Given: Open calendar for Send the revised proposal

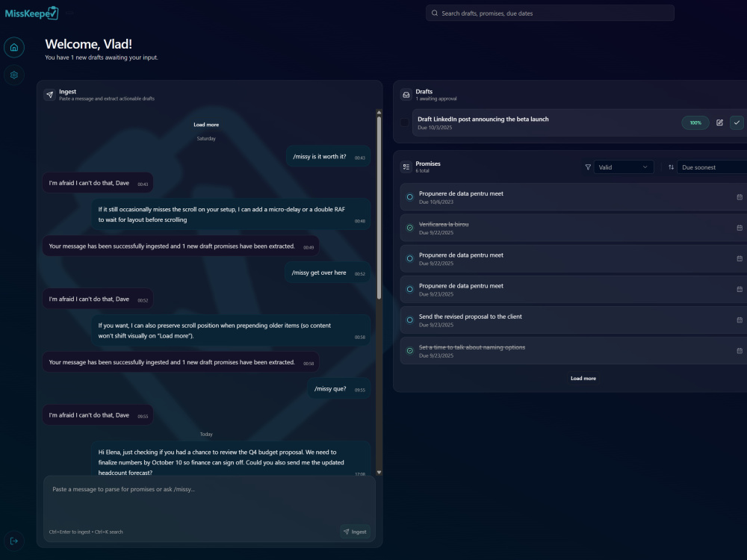Looking at the screenshot, I should point(740,320).
